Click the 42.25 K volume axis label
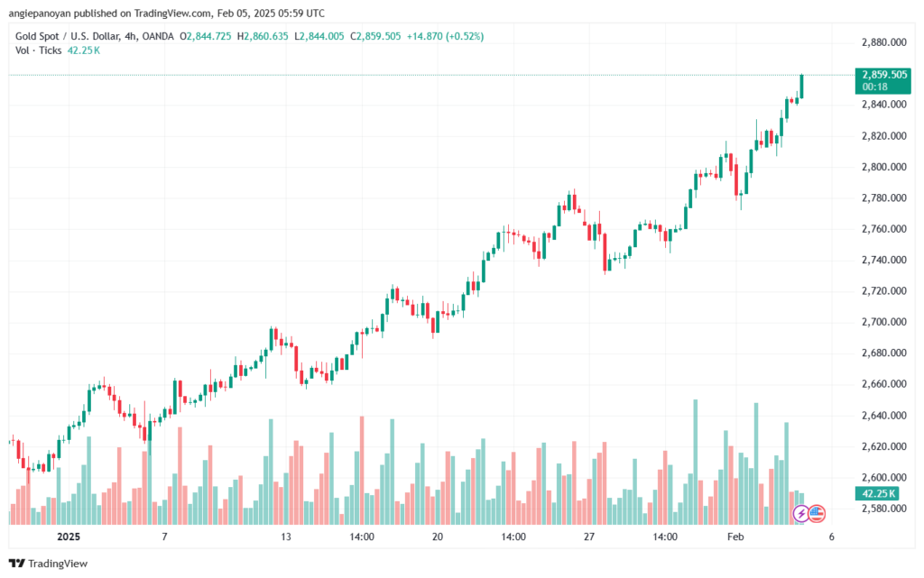The width and height of the screenshot is (924, 578). point(877,494)
